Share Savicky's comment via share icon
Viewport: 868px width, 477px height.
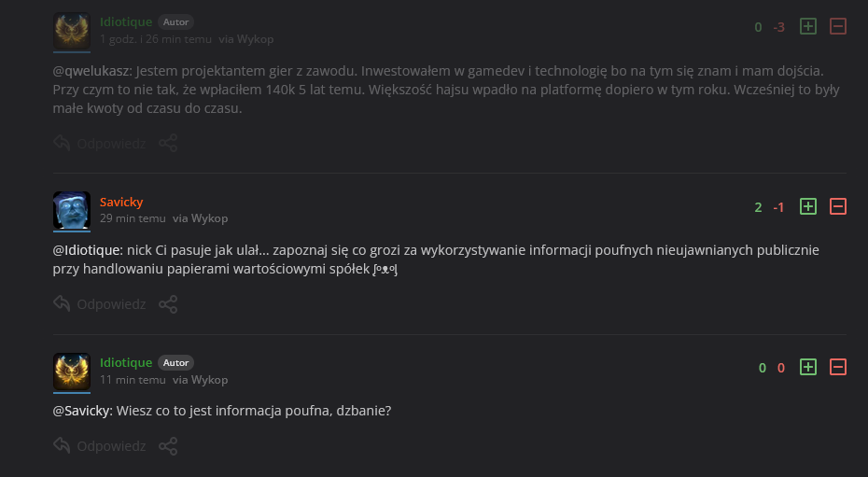pyautogui.click(x=168, y=304)
